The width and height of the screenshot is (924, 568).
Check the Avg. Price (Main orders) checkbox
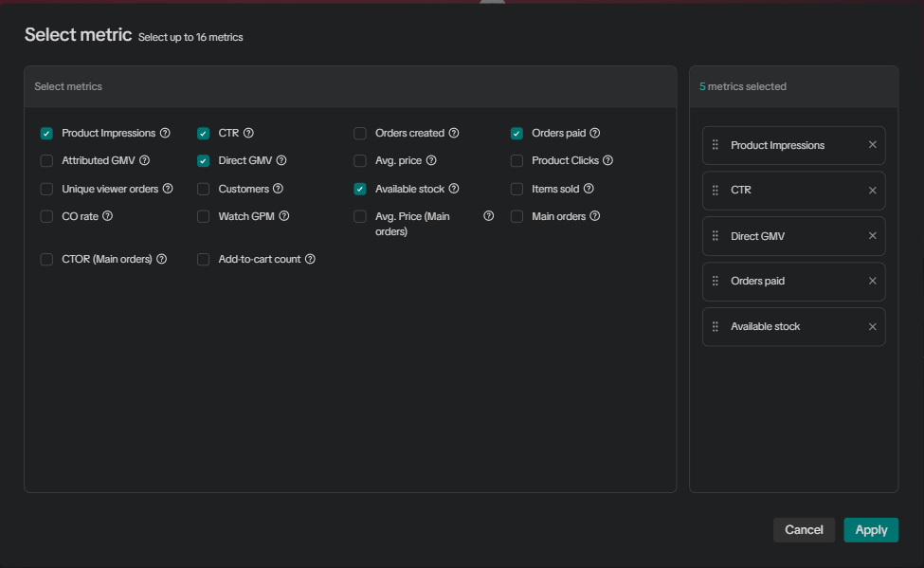pyautogui.click(x=360, y=217)
